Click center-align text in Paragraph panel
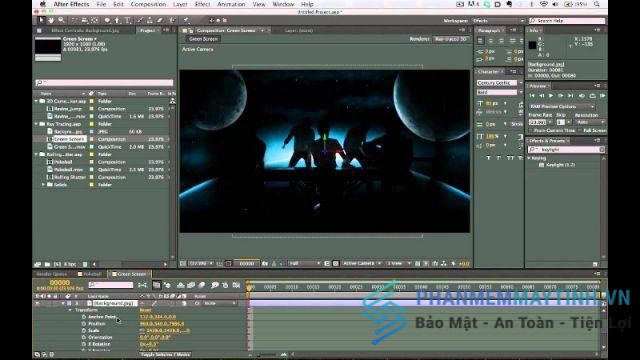640x360 pixels. click(x=491, y=40)
